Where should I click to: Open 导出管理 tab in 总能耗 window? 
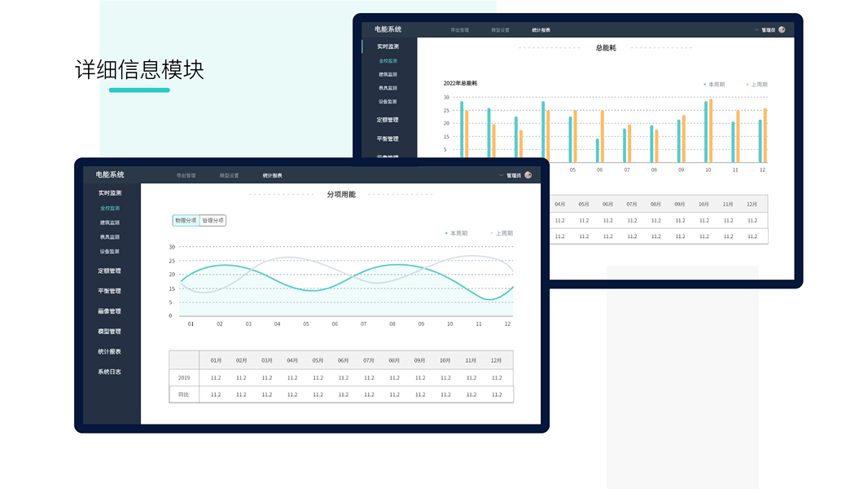tap(459, 30)
